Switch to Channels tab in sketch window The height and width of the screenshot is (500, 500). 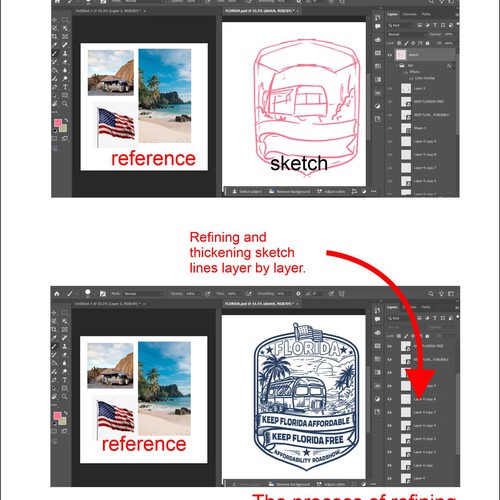click(x=410, y=14)
